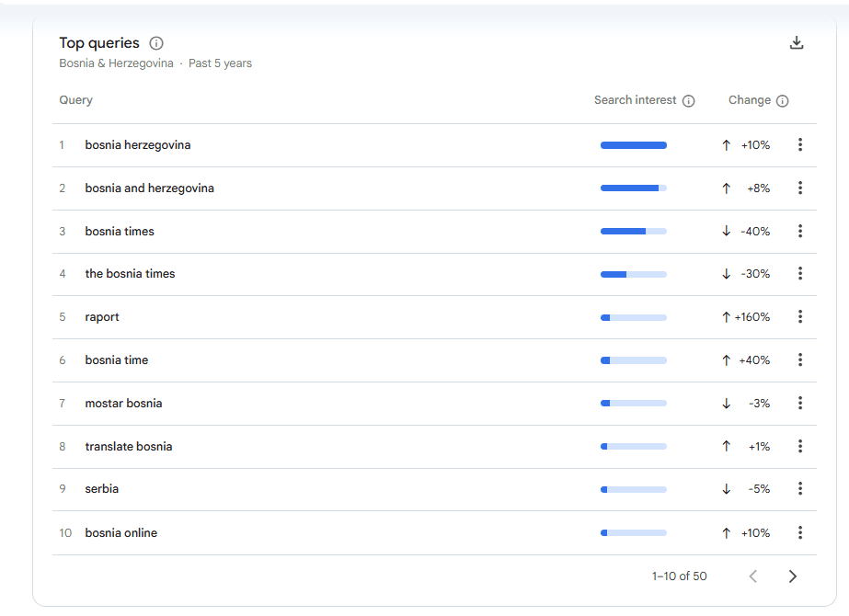Screen dimensions: 849x616
Task: Open more options for mostar bosnia row
Action: pyautogui.click(x=800, y=403)
